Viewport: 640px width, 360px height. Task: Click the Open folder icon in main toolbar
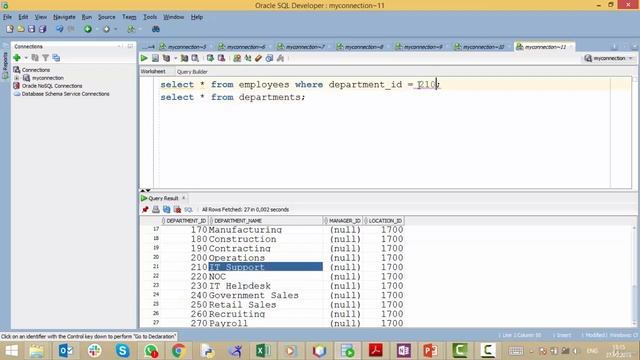click(x=20, y=29)
